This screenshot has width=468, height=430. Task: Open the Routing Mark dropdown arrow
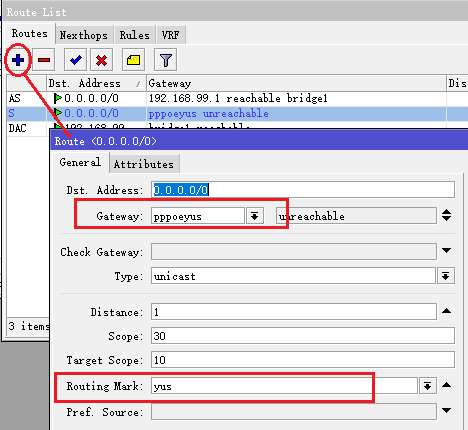428,386
